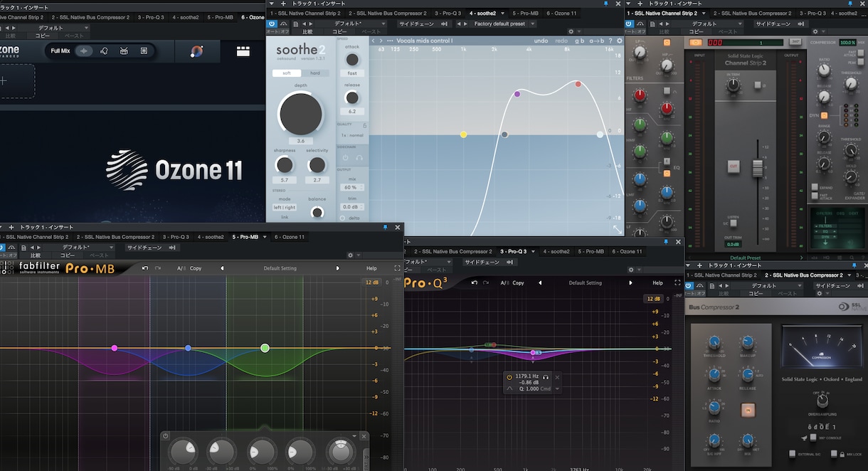The height and width of the screenshot is (471, 868).
Task: Toggle the CUT button on Channel Strip 2
Action: point(733,166)
